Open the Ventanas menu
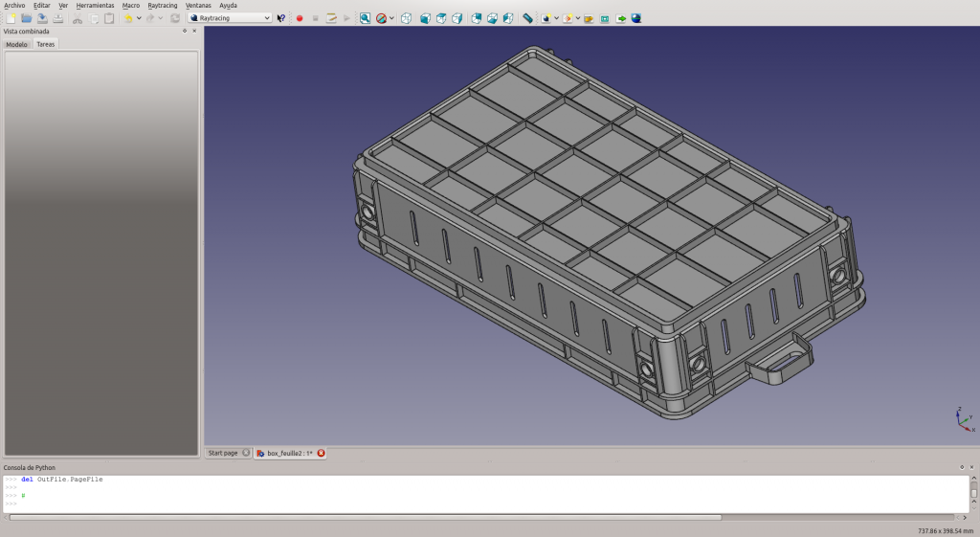The image size is (980, 537). [198, 5]
